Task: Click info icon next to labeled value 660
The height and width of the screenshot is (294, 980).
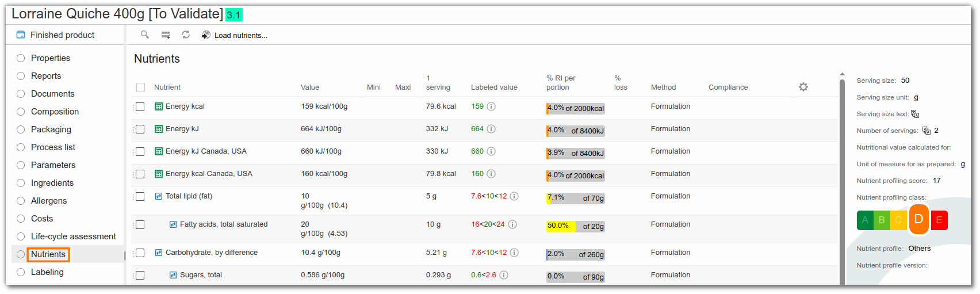Action: coord(491,151)
